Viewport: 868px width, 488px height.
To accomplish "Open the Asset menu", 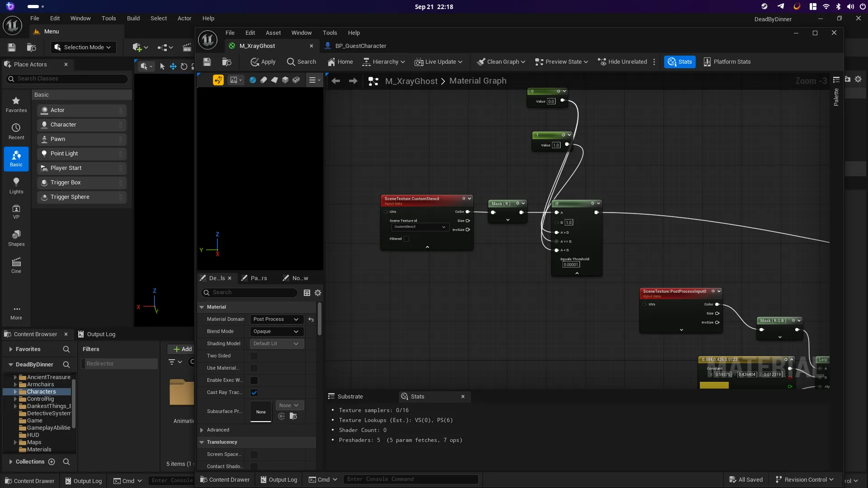I will coord(273,33).
